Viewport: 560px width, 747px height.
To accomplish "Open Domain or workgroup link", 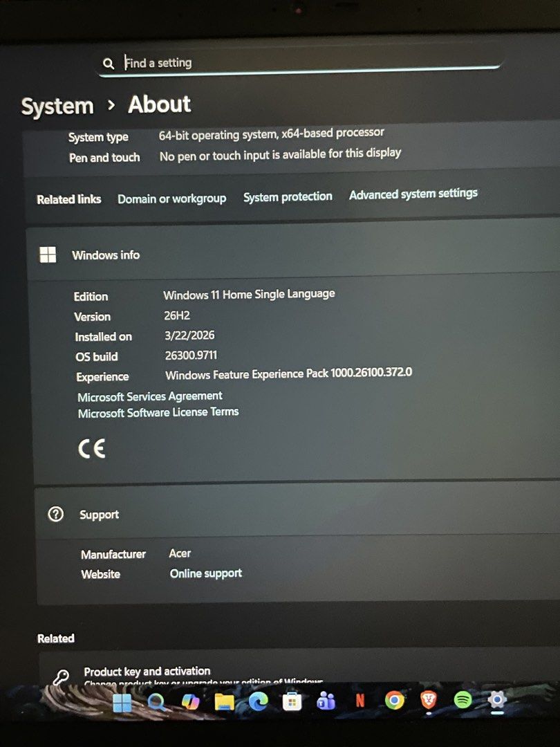I will pos(172,199).
